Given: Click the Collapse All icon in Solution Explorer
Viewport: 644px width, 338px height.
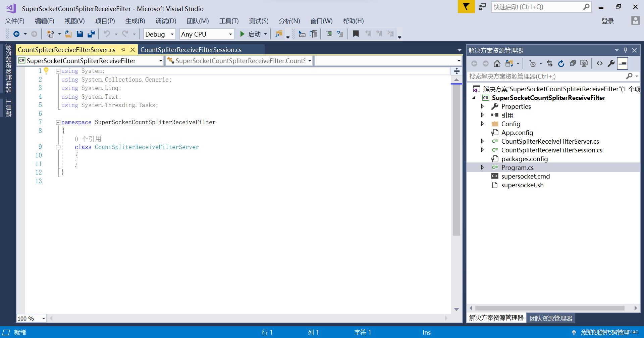Looking at the screenshot, I should click(573, 63).
